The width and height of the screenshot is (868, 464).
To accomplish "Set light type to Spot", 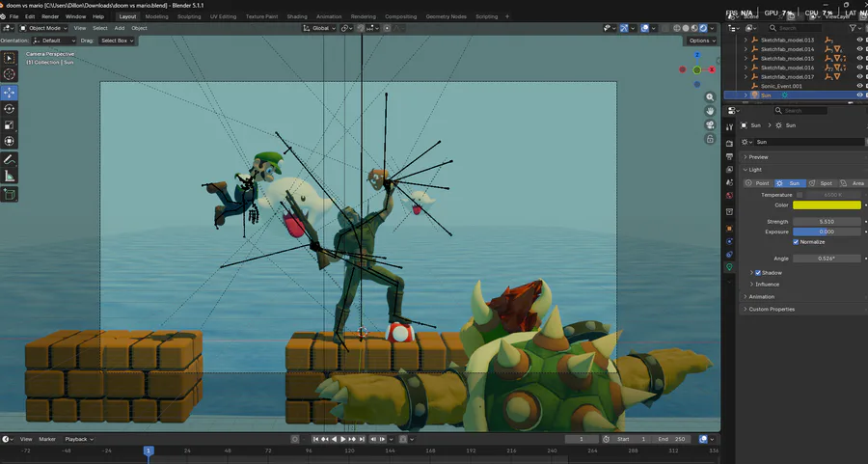I will click(821, 183).
